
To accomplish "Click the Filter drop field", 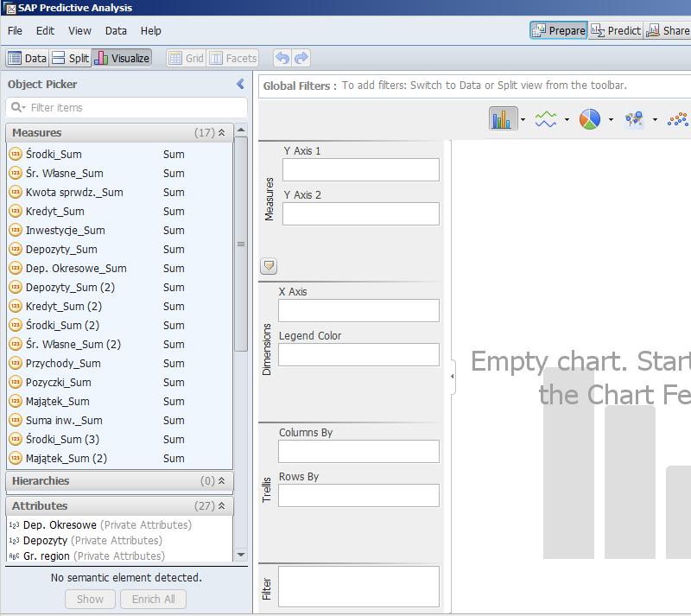I will point(358,587).
